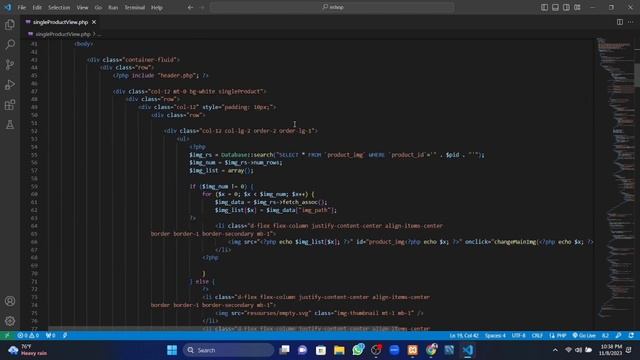Switch to VS Code taskbar icon
The image size is (640, 360).
pyautogui.click(x=468, y=350)
